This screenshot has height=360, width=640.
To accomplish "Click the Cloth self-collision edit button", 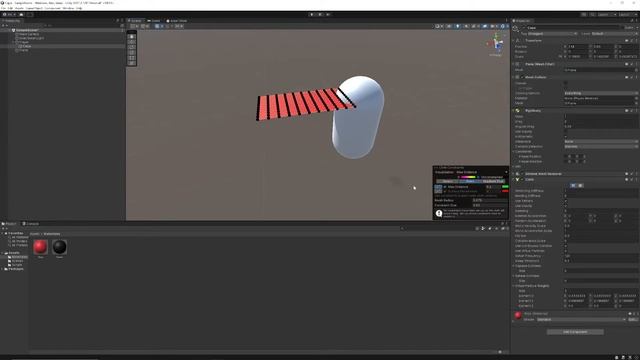I will coord(580,185).
